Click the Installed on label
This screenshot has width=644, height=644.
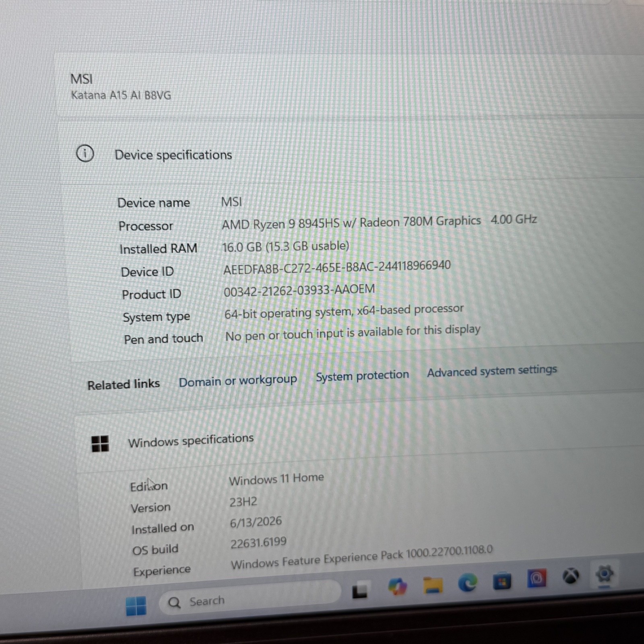coord(163,528)
